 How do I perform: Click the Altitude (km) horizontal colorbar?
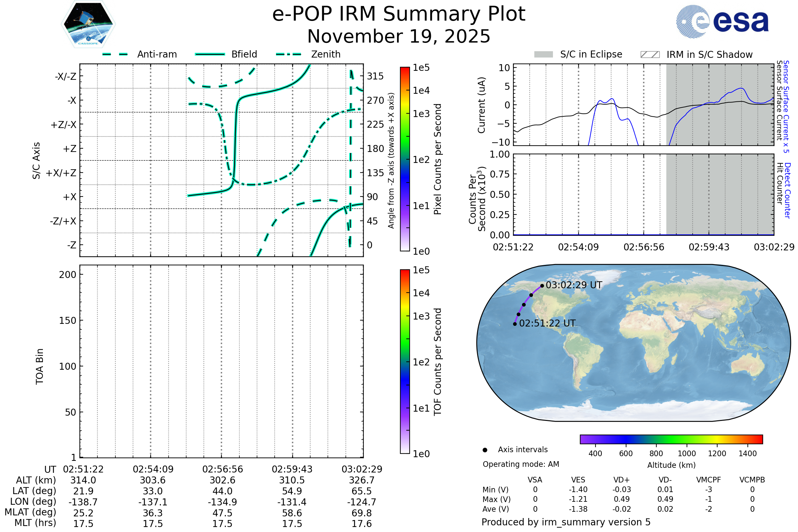pos(671,439)
